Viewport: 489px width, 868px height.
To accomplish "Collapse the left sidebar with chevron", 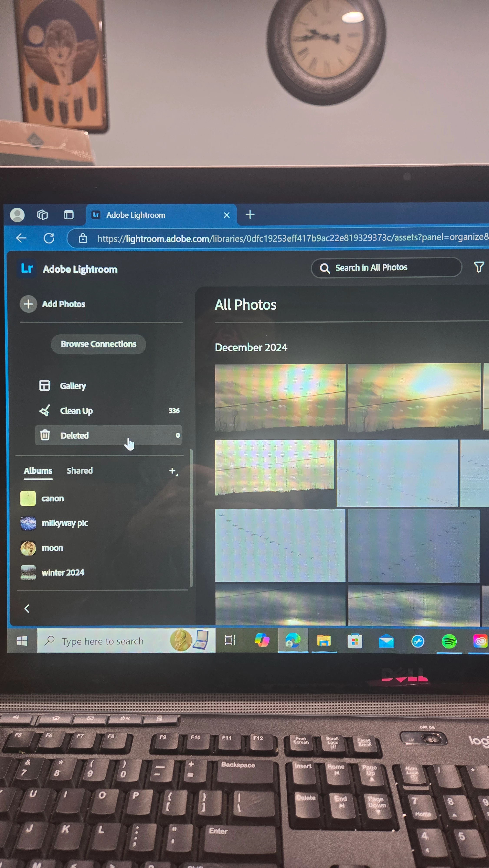I will (27, 608).
